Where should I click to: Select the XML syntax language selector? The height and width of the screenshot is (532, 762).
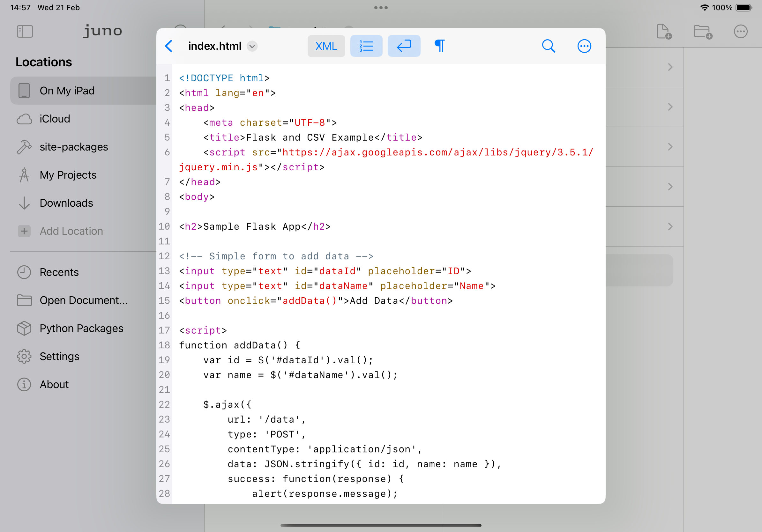coord(326,46)
